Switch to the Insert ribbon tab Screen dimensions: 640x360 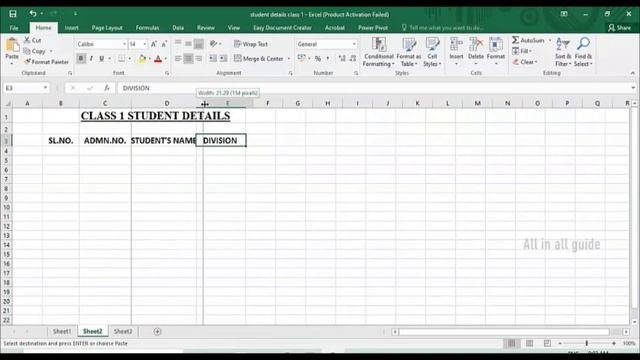(x=71, y=28)
